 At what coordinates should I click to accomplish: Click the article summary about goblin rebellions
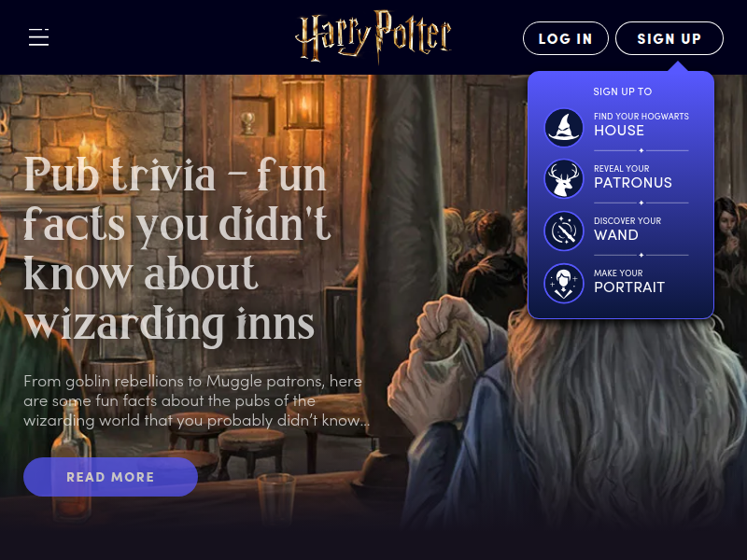click(x=196, y=400)
